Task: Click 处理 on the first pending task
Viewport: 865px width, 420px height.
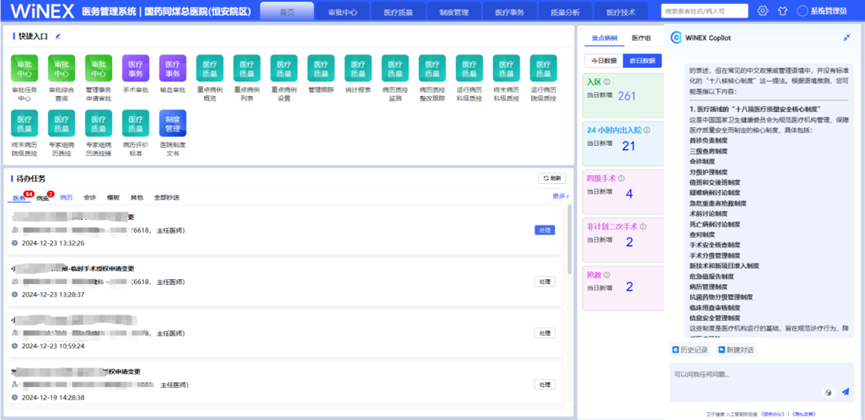Action: click(544, 230)
